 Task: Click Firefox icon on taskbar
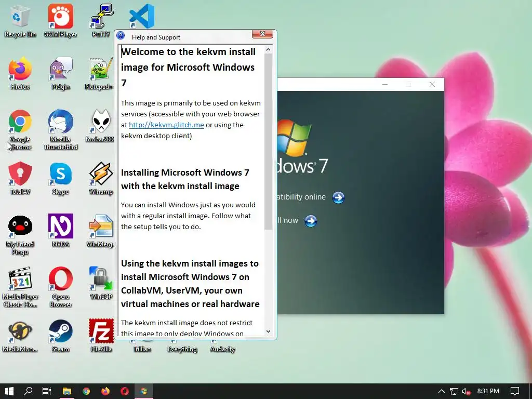(x=105, y=391)
